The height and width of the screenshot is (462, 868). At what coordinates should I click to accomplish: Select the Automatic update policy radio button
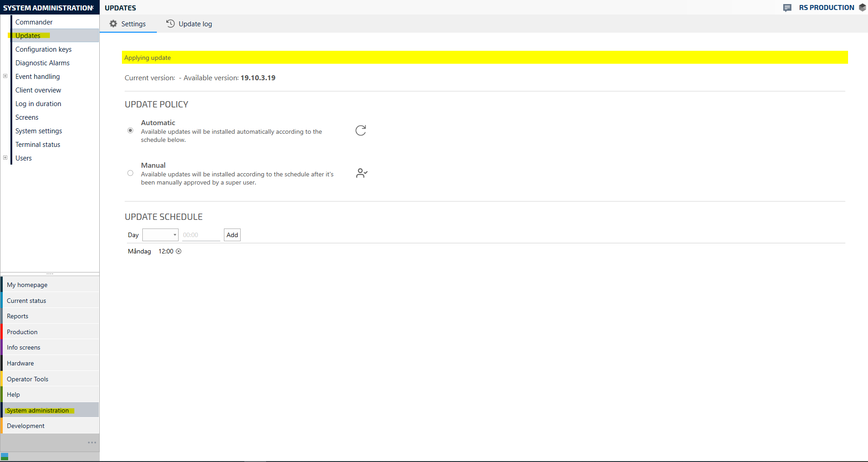tap(131, 131)
